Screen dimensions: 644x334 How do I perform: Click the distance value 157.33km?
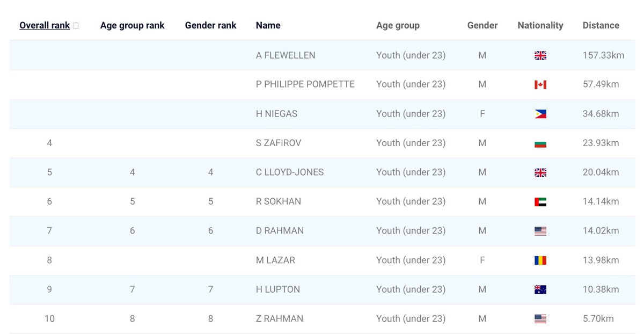point(603,55)
